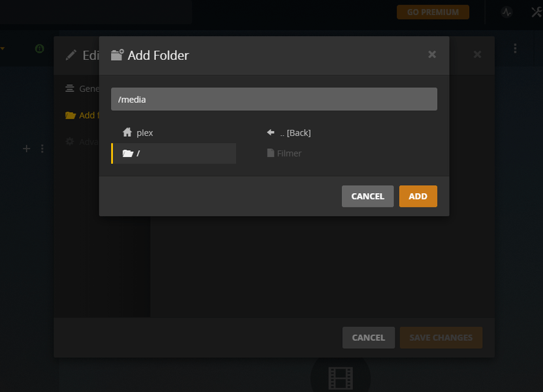Screen dimensions: 543x392
Task: Click the back arrow icon
Action: 270,132
